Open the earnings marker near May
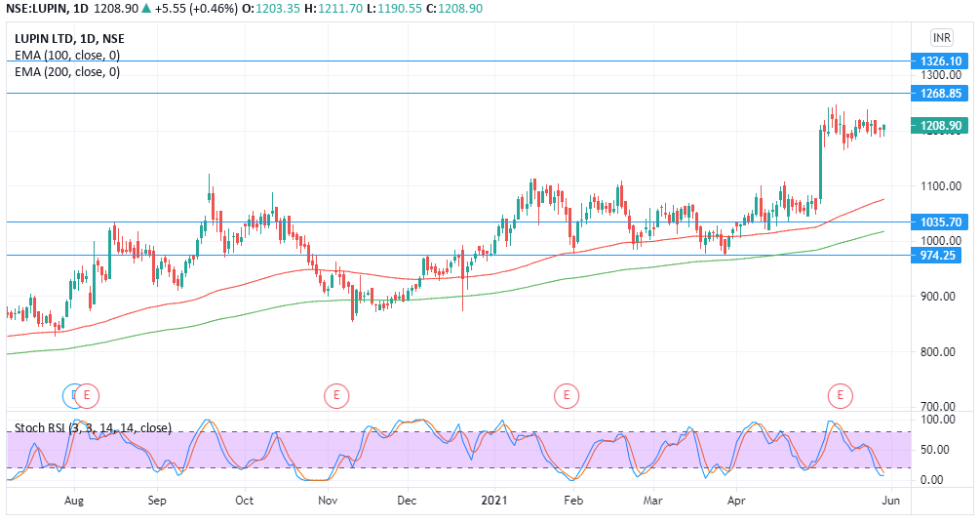The width and height of the screenshot is (980, 523). (841, 395)
